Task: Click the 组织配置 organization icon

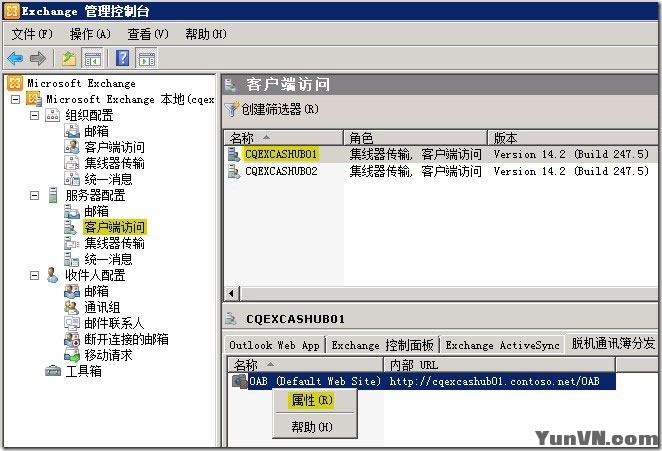Action: pyautogui.click(x=53, y=115)
